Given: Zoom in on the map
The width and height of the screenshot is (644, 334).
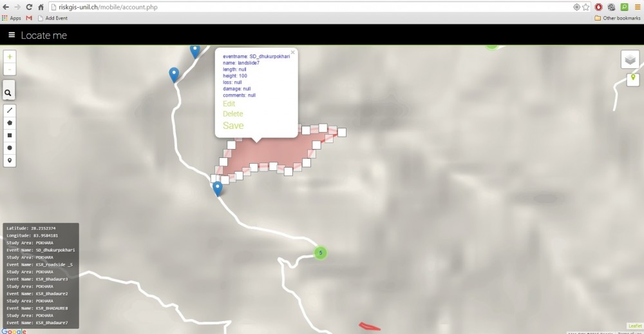Looking at the screenshot, I should [10, 57].
